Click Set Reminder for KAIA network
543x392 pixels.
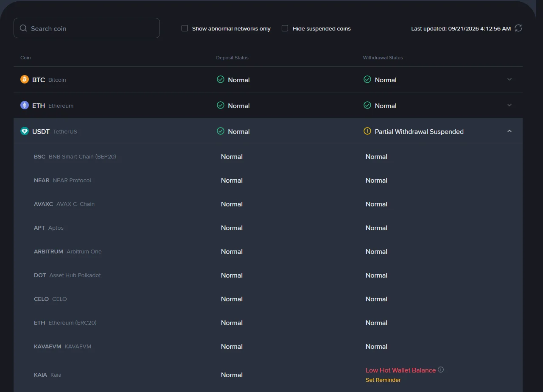pos(383,380)
